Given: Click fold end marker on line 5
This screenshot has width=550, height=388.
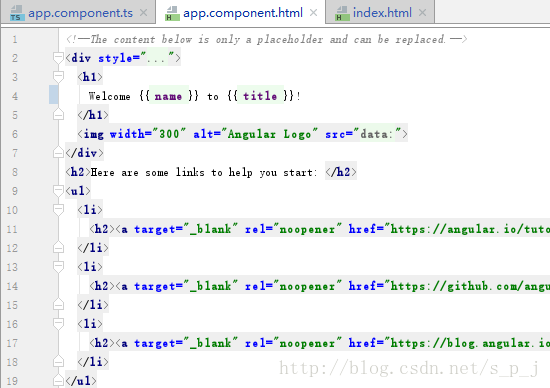Looking at the screenshot, I should tap(58, 115).
